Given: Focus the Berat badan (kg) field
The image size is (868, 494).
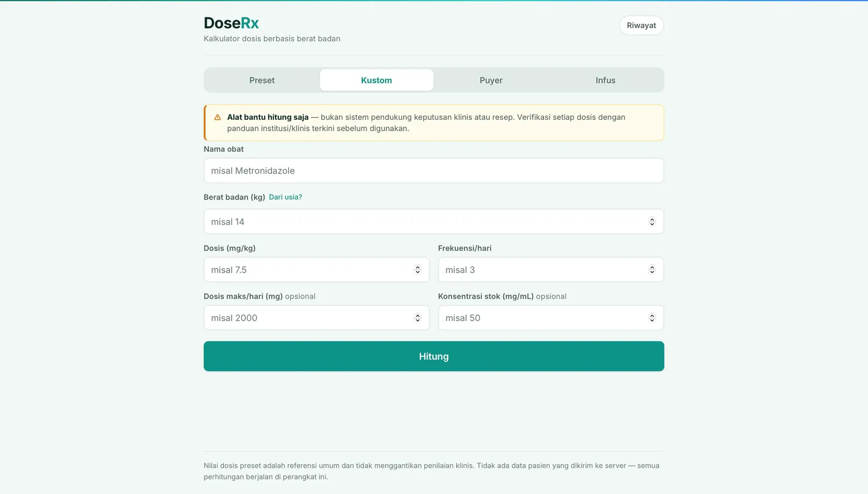Looking at the screenshot, I should [x=434, y=222].
